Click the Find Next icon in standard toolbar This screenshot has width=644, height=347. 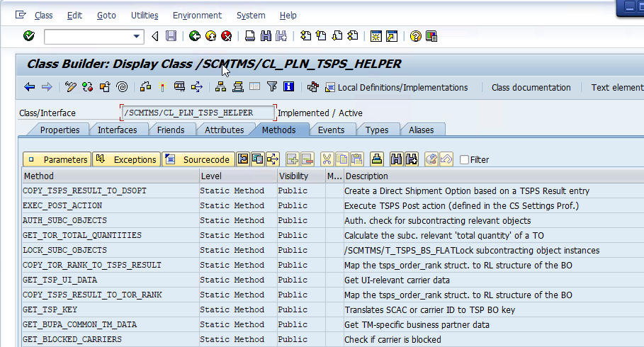pyautogui.click(x=281, y=36)
